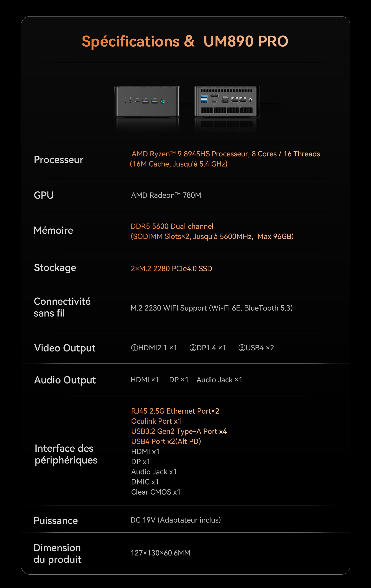Click the USB4 Port x2(Alt PD) line
Screen dimensions: 371x588
(166, 441)
